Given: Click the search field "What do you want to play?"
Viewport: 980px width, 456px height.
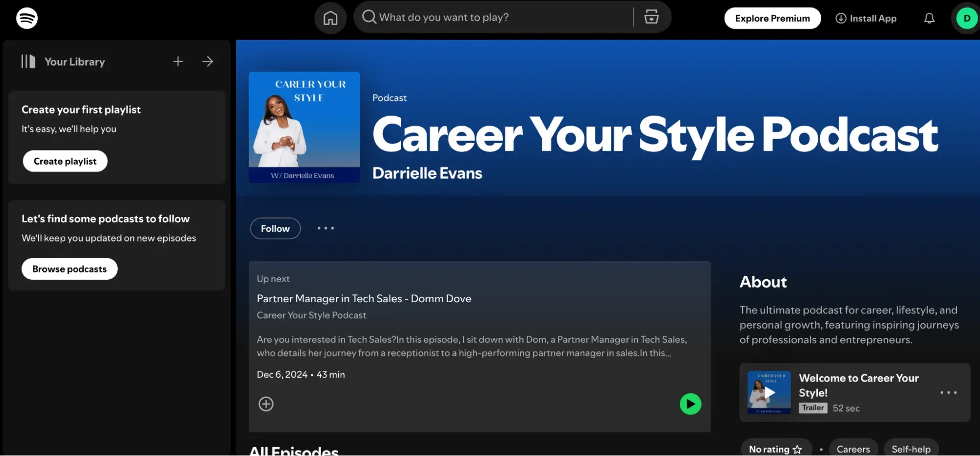Looking at the screenshot, I should click(500, 17).
